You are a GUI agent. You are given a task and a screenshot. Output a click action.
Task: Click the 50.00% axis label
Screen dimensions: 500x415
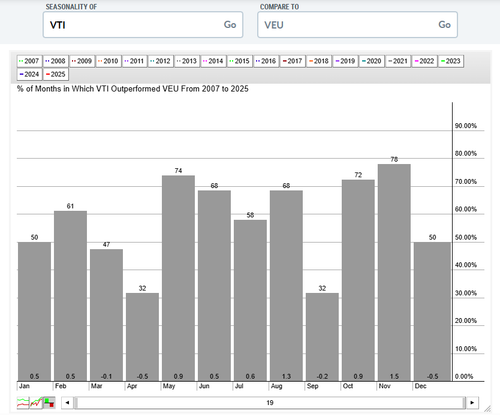click(x=466, y=238)
